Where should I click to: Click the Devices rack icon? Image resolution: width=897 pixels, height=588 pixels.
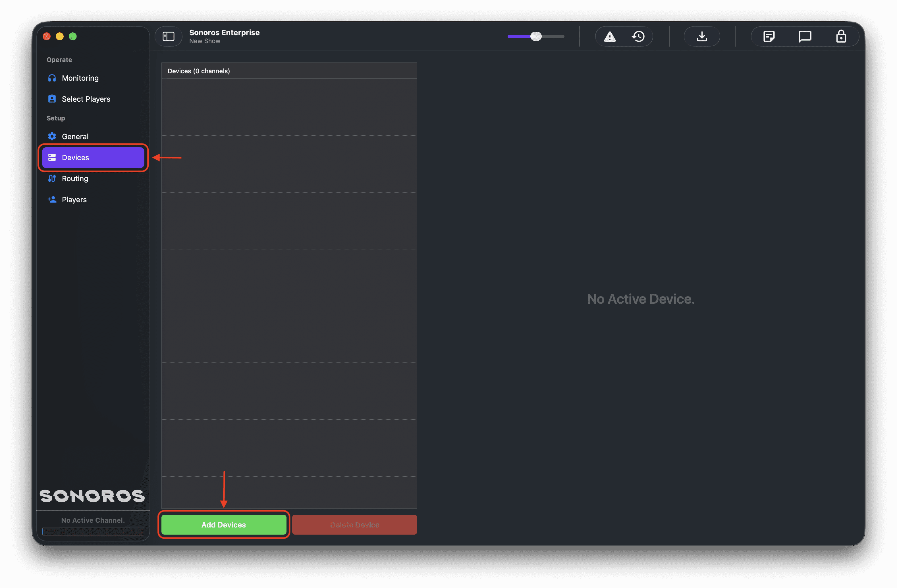tap(52, 157)
